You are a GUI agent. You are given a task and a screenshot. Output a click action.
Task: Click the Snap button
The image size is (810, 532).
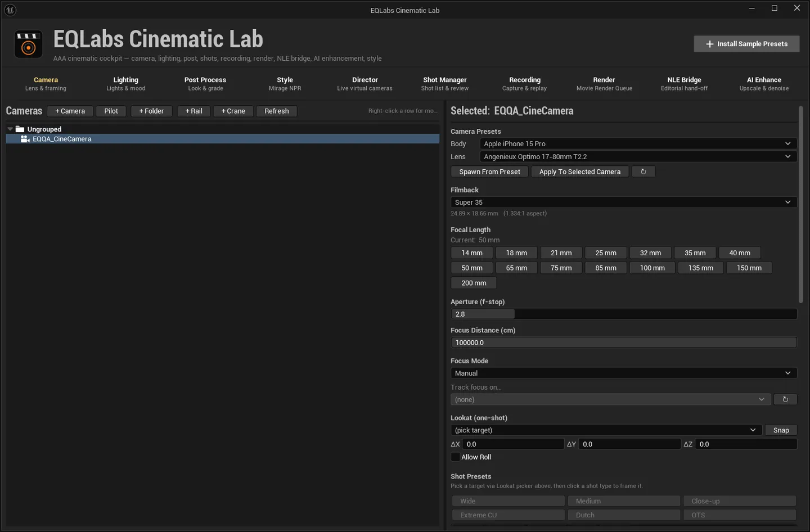(x=781, y=430)
